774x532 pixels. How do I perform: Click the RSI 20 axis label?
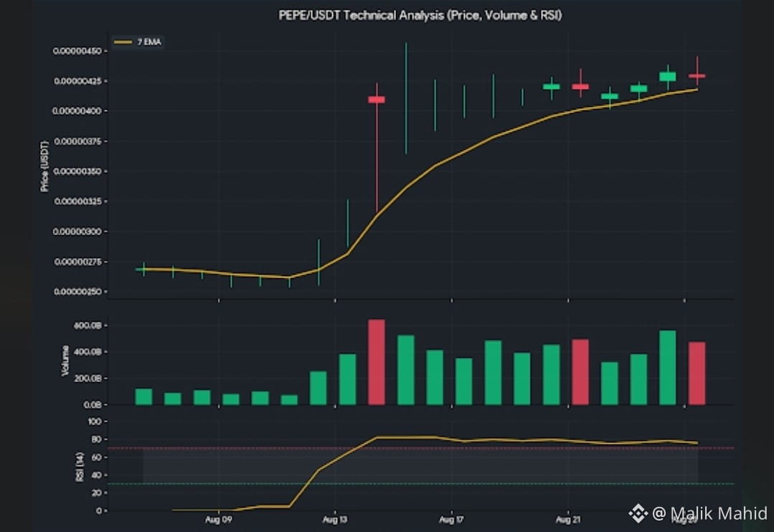pyautogui.click(x=96, y=493)
